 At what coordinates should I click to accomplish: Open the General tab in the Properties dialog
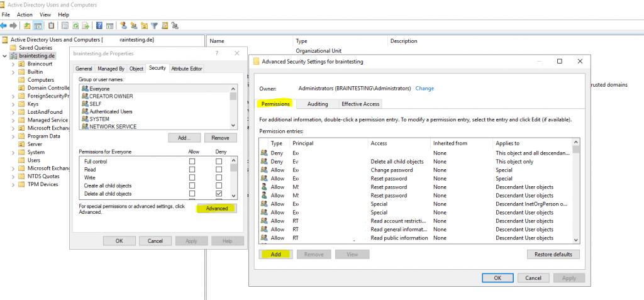click(84, 69)
